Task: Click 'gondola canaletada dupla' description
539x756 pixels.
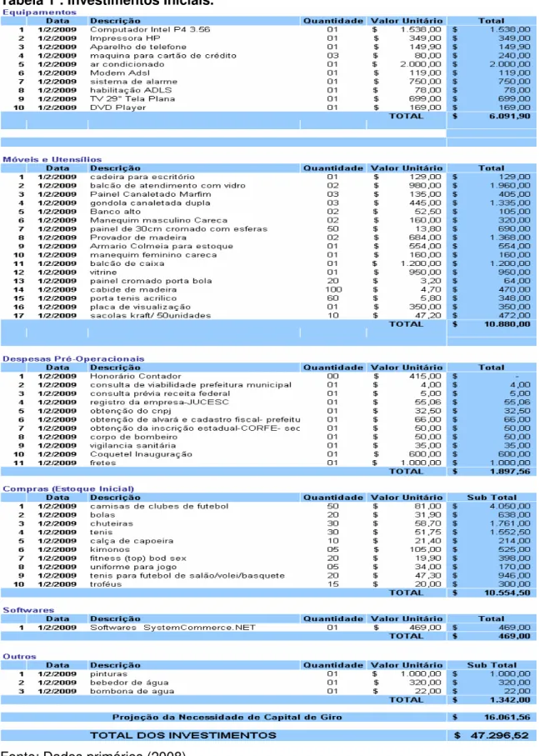Action: point(150,203)
